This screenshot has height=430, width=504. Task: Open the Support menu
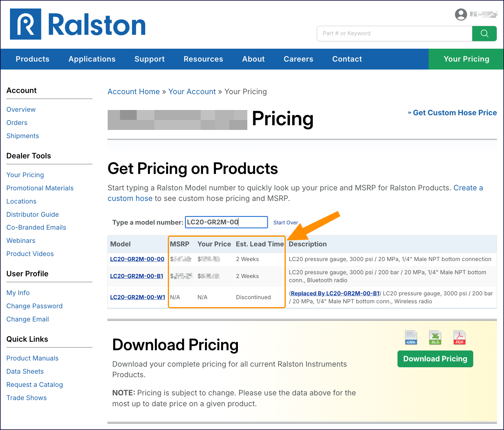150,59
